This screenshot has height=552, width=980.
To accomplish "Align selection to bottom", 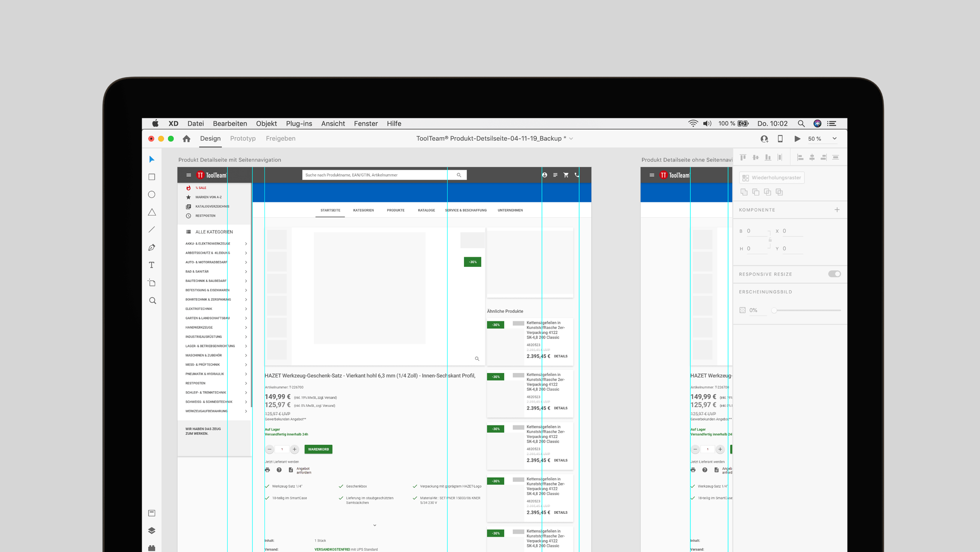I will point(768,157).
